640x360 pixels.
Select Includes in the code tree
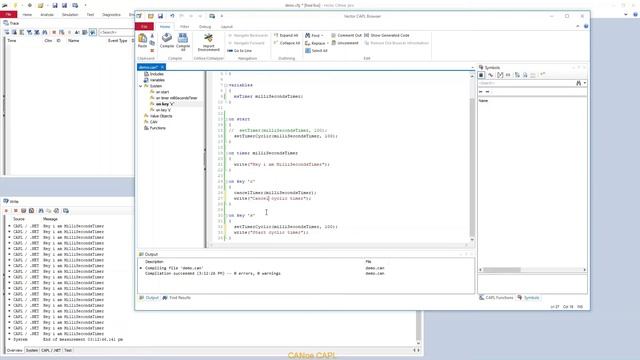point(154,74)
